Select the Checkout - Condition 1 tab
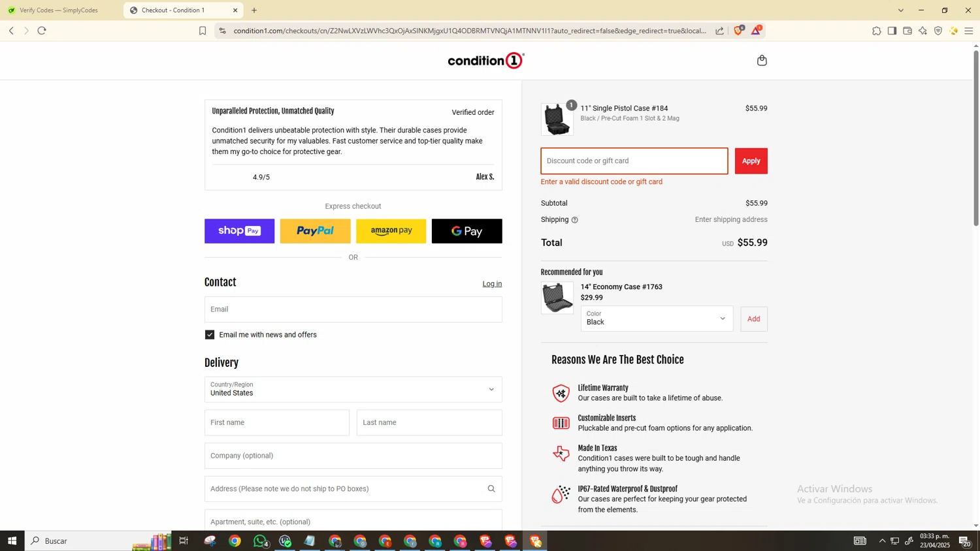Viewport: 980px width, 551px height. (182, 10)
